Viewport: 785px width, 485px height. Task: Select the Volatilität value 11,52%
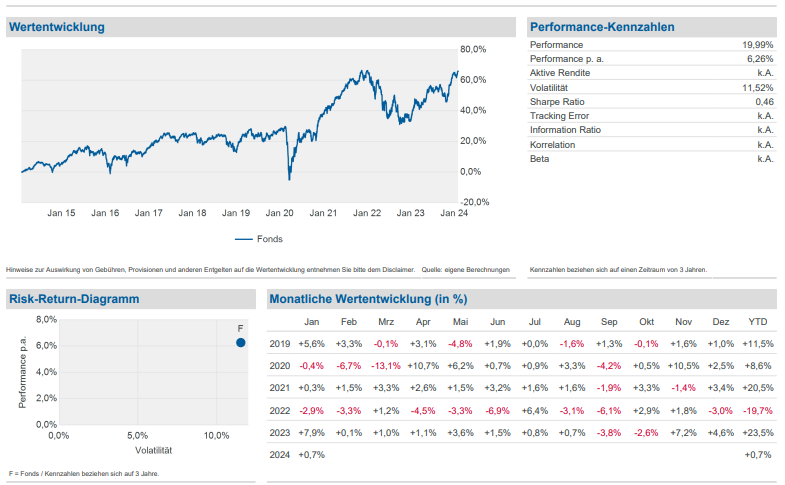(x=758, y=88)
